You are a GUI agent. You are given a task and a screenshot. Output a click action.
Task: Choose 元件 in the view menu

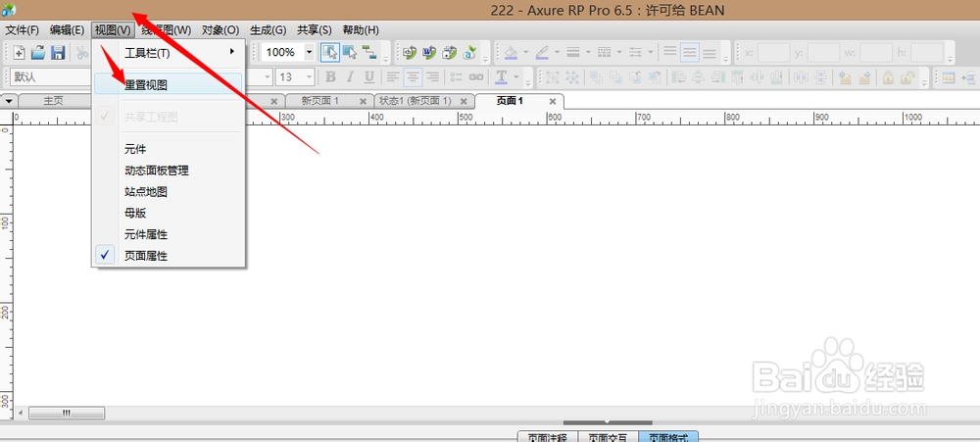(x=169, y=149)
